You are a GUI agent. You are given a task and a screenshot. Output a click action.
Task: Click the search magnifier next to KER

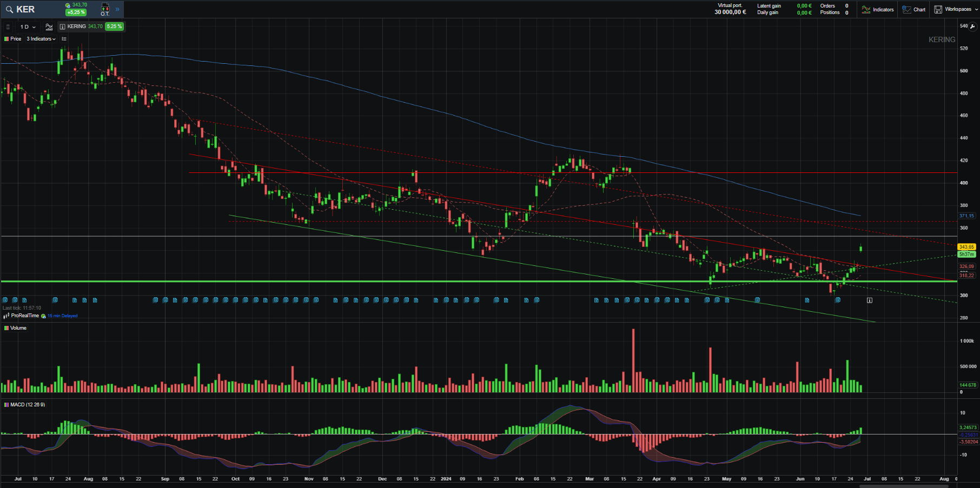click(9, 10)
